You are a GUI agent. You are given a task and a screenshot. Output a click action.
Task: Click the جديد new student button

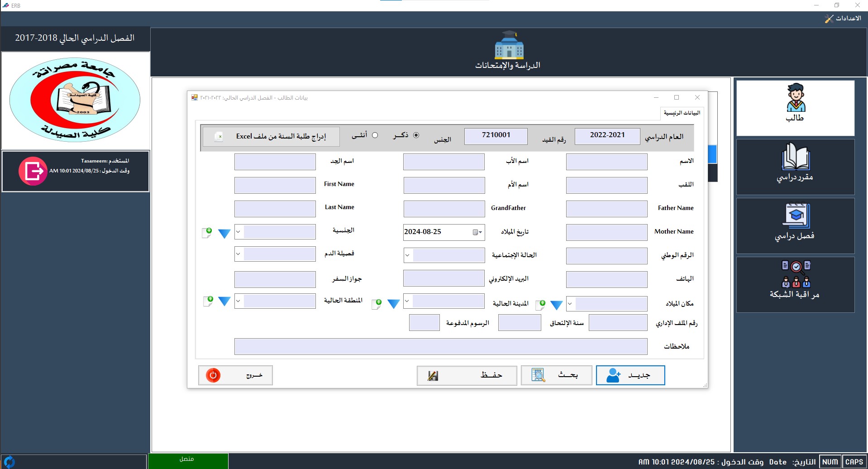tap(630, 375)
